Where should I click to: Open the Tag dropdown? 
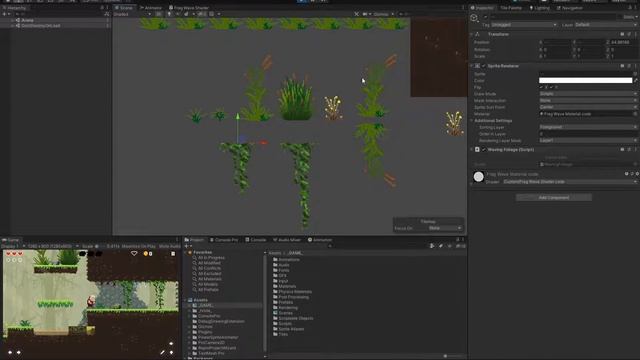point(524,25)
